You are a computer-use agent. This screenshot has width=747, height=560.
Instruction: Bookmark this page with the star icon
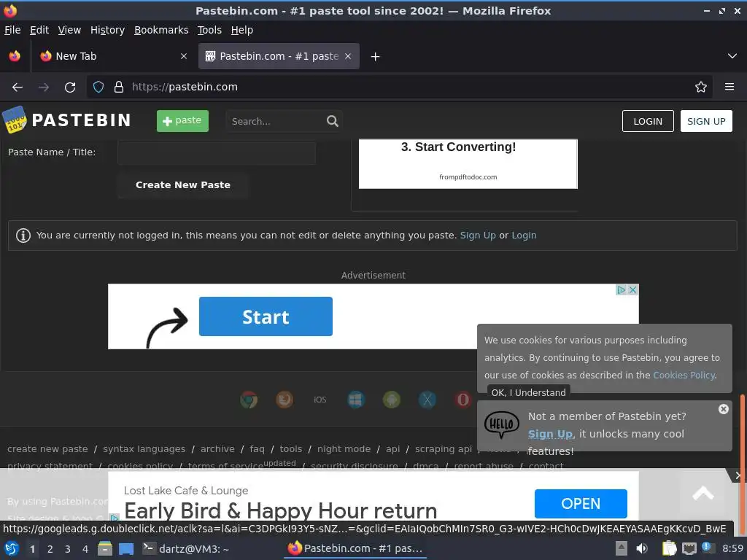point(701,87)
